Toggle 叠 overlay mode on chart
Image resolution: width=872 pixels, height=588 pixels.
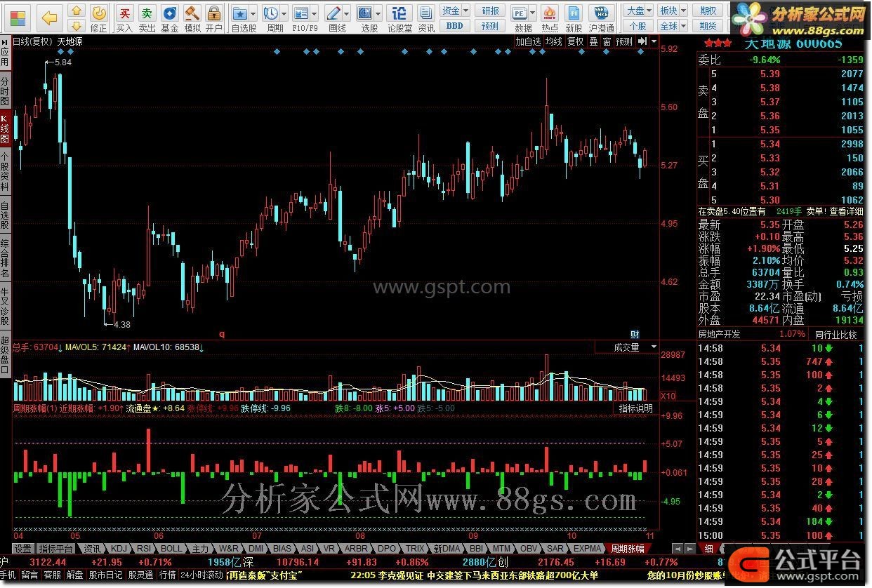point(593,41)
